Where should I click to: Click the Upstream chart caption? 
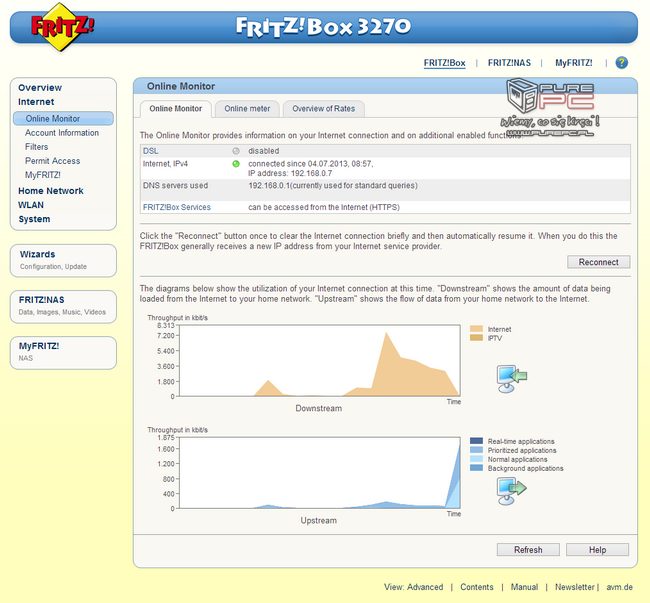(x=319, y=521)
